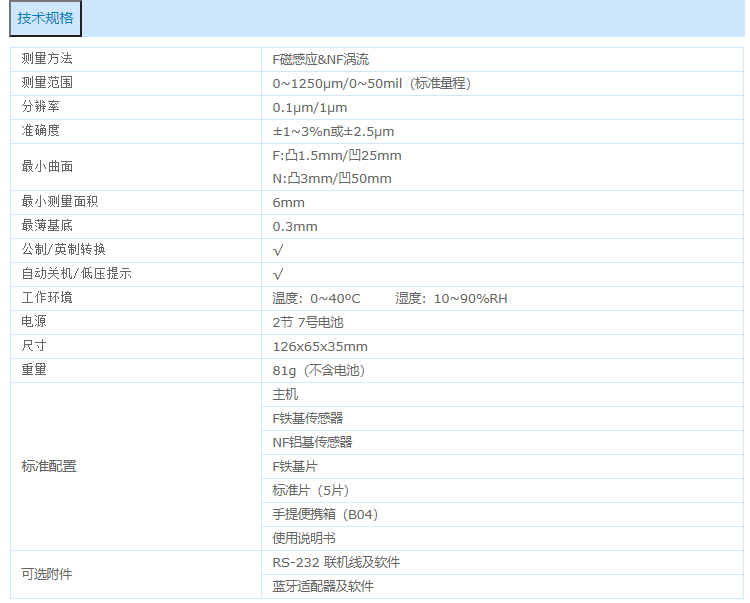Click the 0.1μm/1μm resolution value

(310, 108)
